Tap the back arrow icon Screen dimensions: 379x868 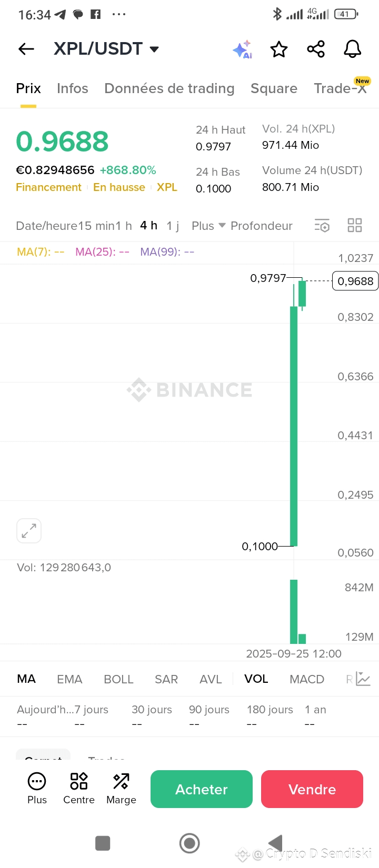[26, 49]
